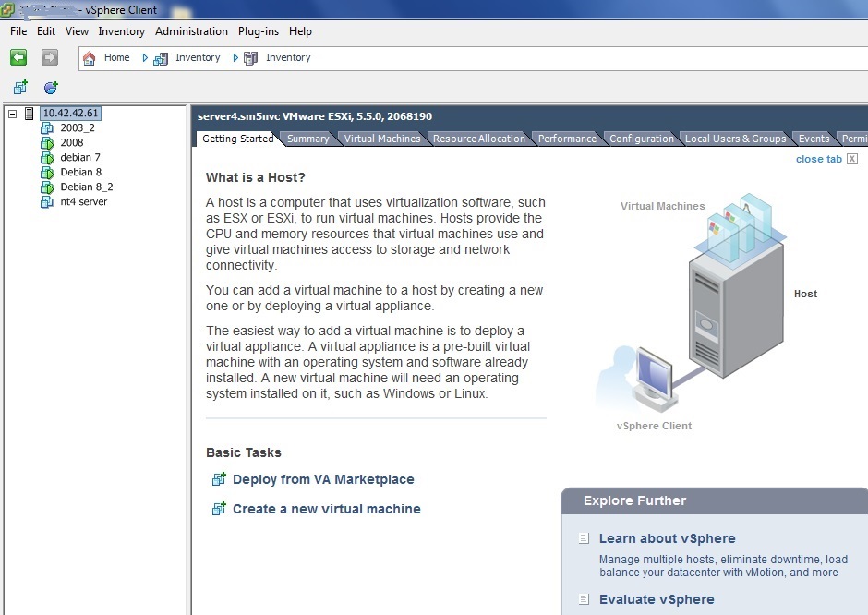Switch to the Getting Started tab
868x615 pixels.
pos(237,139)
